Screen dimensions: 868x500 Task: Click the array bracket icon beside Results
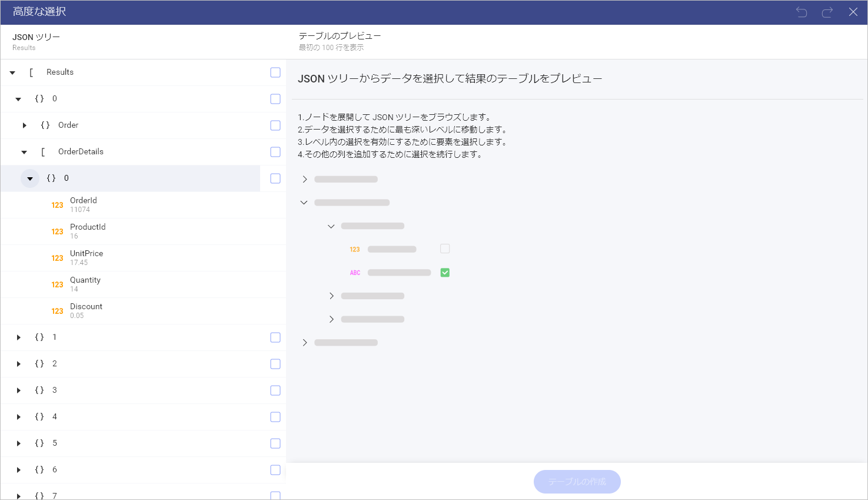pyautogui.click(x=31, y=72)
